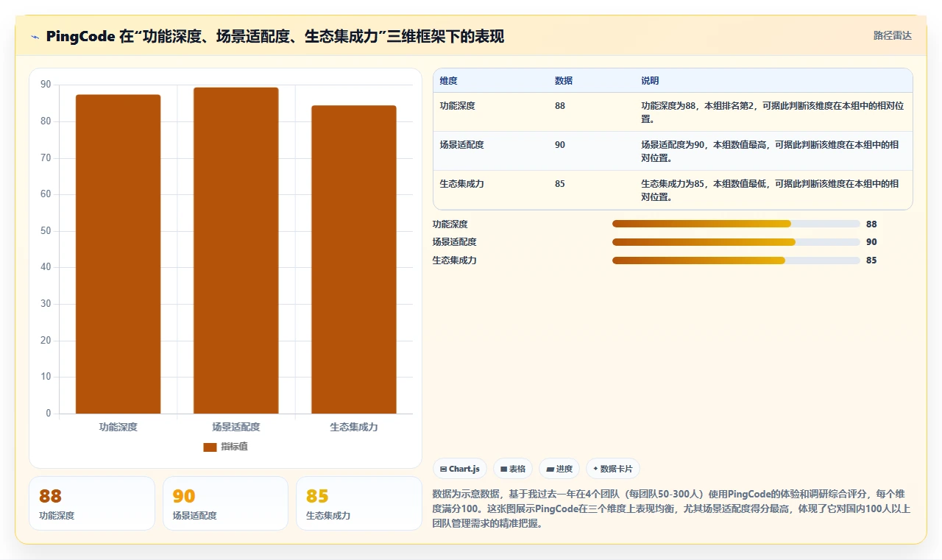Click the 生态集成力 x-axis label
The height and width of the screenshot is (560, 942).
[x=354, y=427]
